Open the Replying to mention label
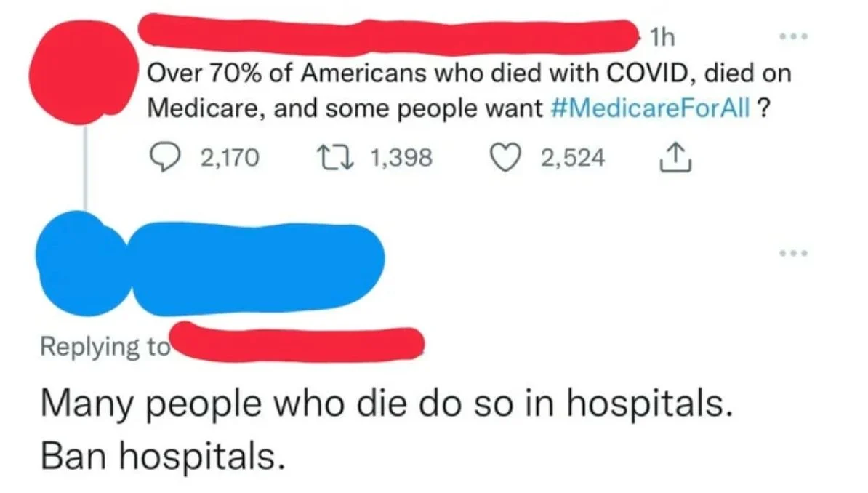This screenshot has height=493, width=868. [105, 346]
